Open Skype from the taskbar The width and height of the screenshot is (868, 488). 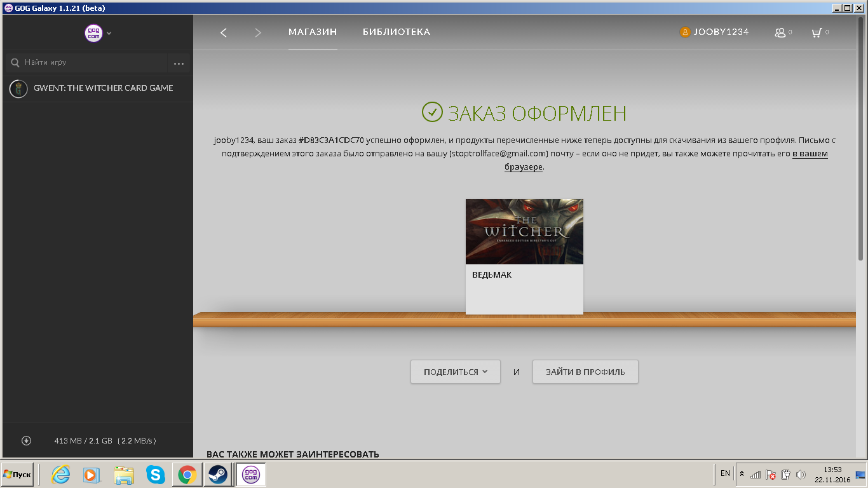(155, 475)
